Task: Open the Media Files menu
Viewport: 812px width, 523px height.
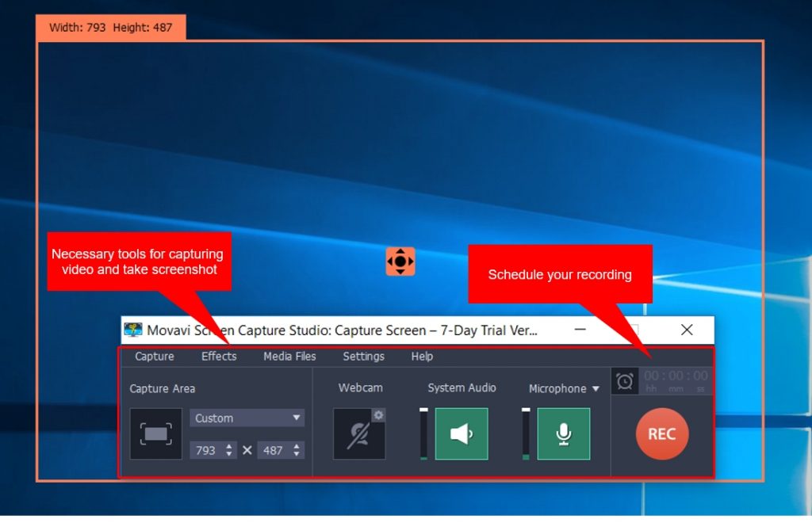Action: pyautogui.click(x=289, y=357)
